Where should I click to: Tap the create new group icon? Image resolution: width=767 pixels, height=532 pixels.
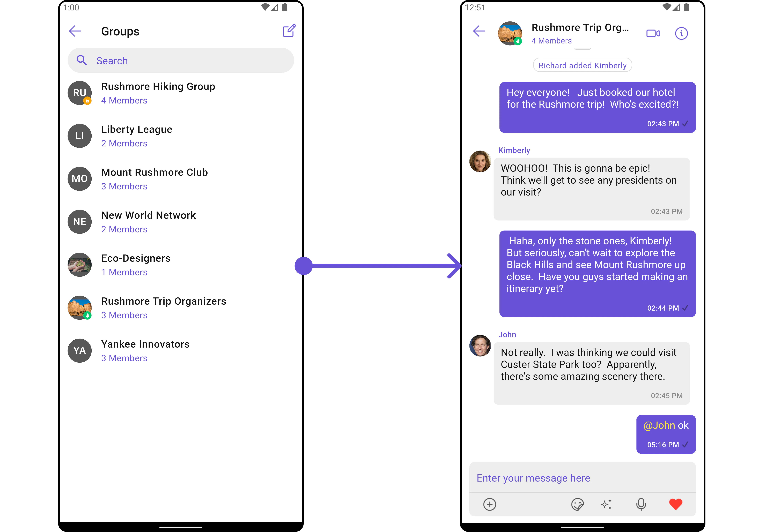[289, 31]
